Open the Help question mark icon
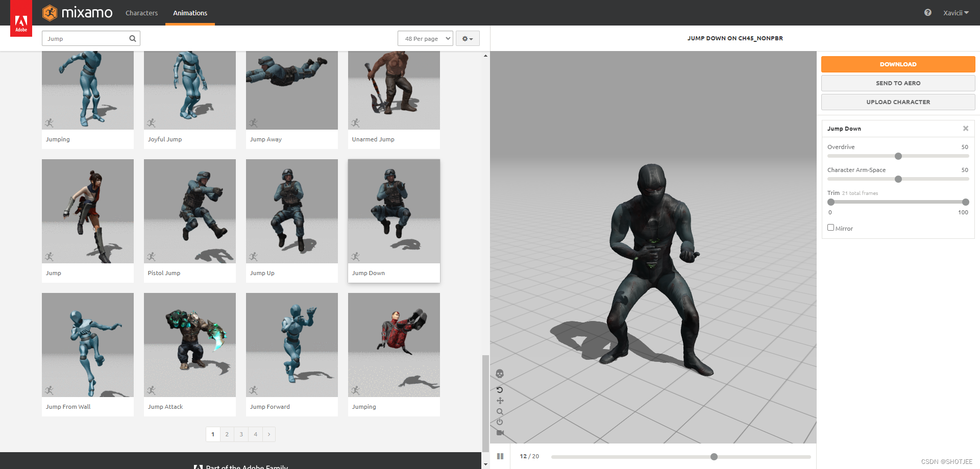Viewport: 980px width, 469px height. tap(927, 13)
